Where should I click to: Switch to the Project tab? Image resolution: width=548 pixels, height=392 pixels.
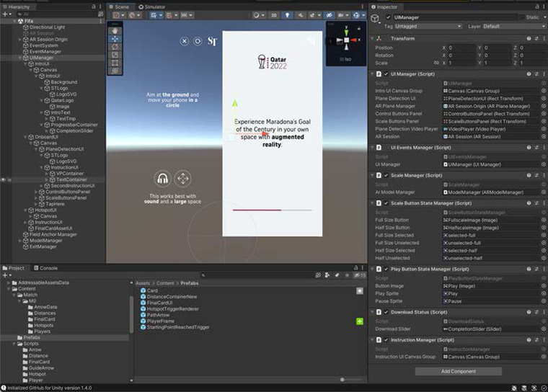pos(14,268)
